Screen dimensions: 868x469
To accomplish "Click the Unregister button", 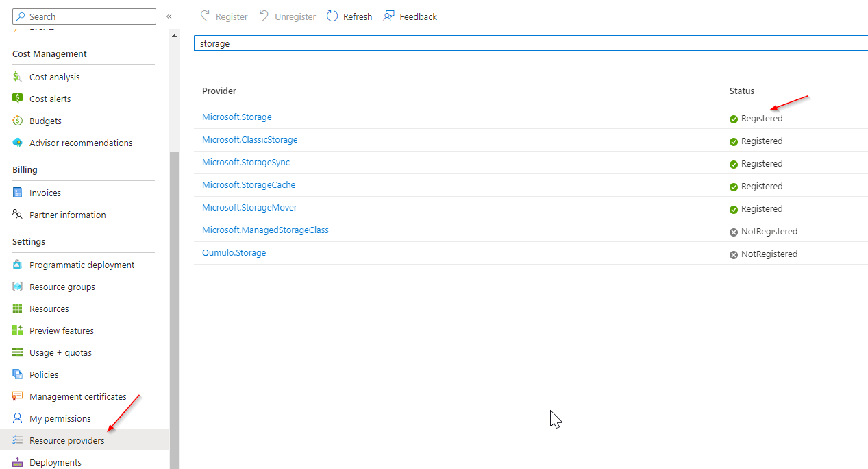I will pyautogui.click(x=288, y=16).
